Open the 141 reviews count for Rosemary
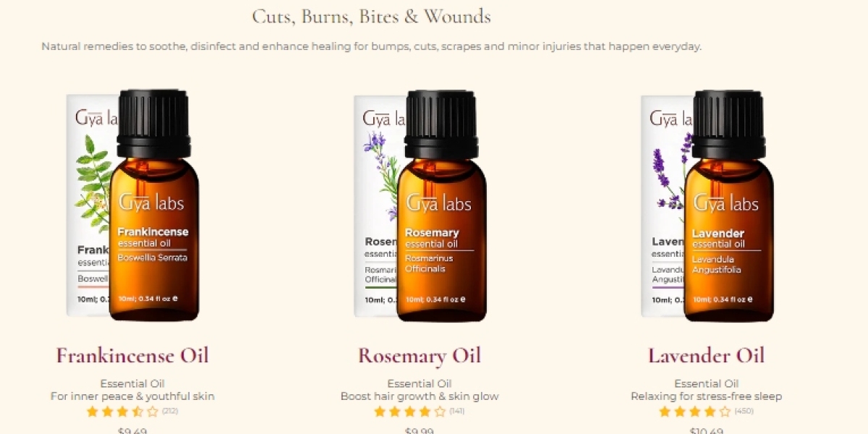 457,412
